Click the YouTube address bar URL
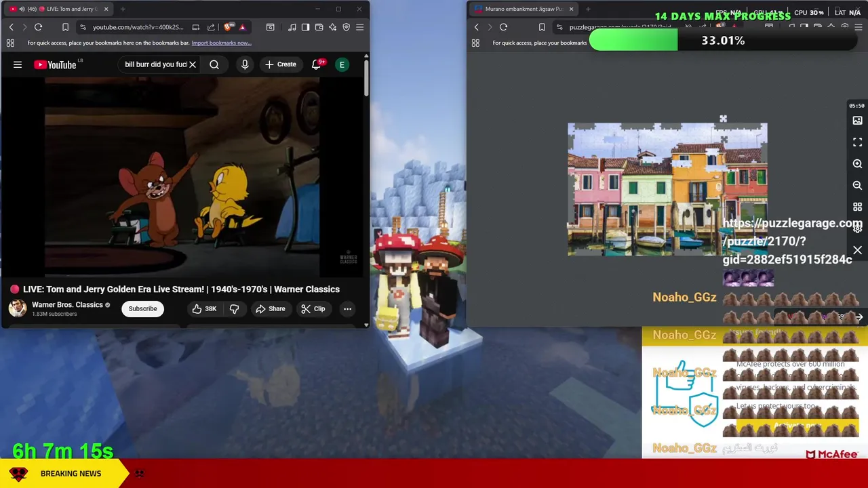This screenshot has width=868, height=488. click(x=138, y=27)
